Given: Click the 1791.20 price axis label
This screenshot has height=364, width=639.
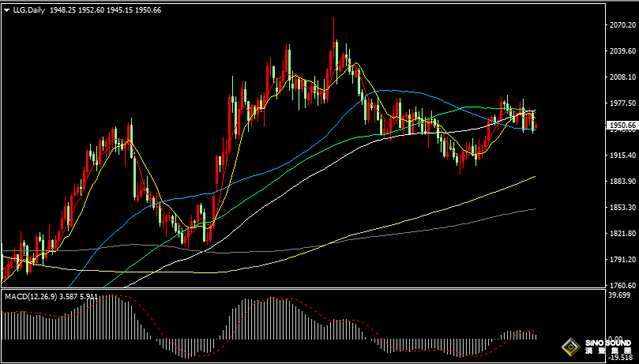Looking at the screenshot, I should (622, 260).
